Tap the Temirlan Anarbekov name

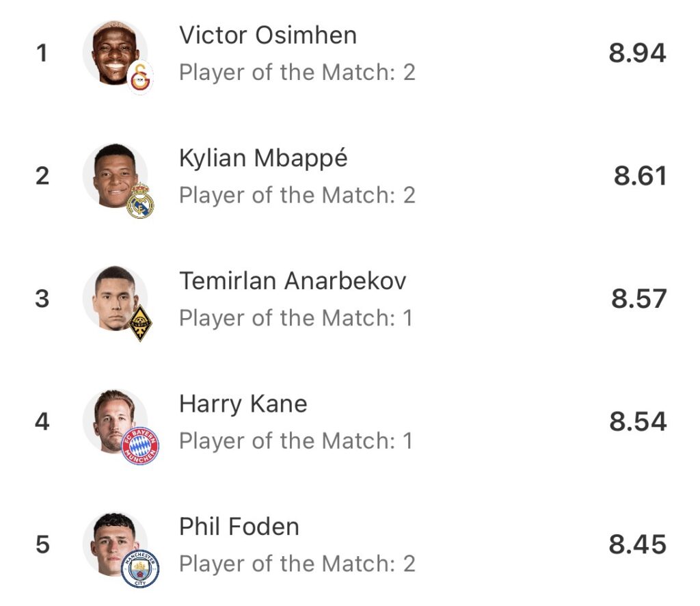293,281
